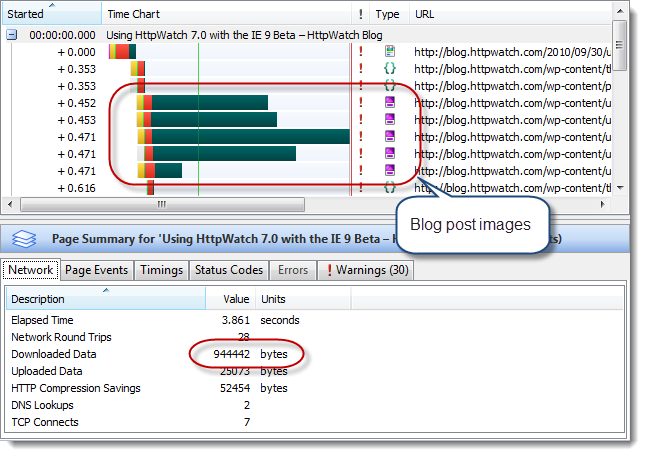Switch to the Page Events tab
The width and height of the screenshot is (645, 456).
pyautogui.click(x=97, y=270)
